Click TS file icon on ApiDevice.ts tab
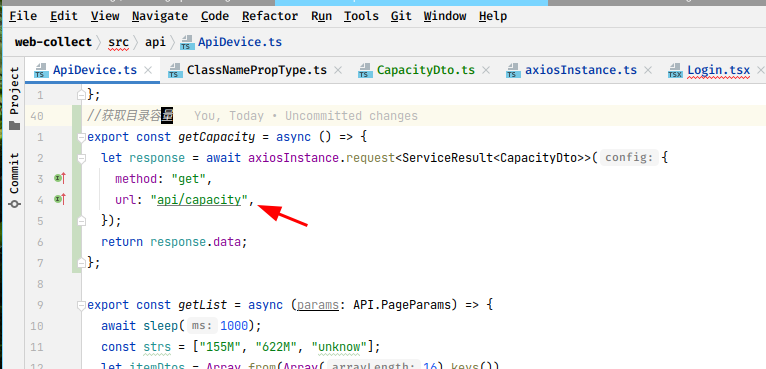The width and height of the screenshot is (766, 369). coord(41,70)
